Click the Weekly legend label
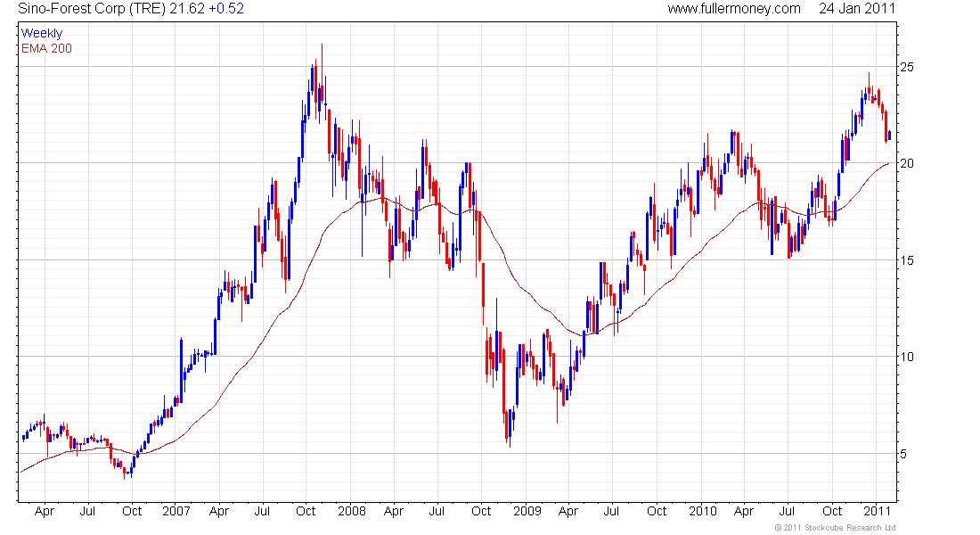 (42, 33)
